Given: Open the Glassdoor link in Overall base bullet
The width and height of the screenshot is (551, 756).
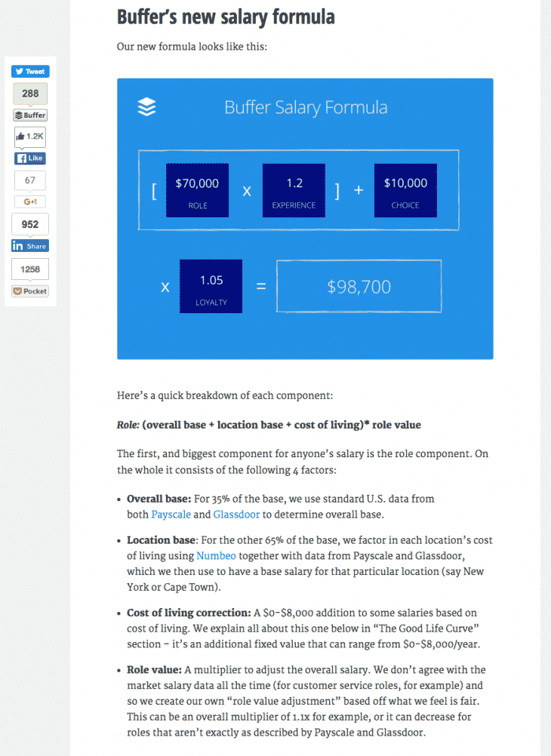Looking at the screenshot, I should click(x=237, y=515).
